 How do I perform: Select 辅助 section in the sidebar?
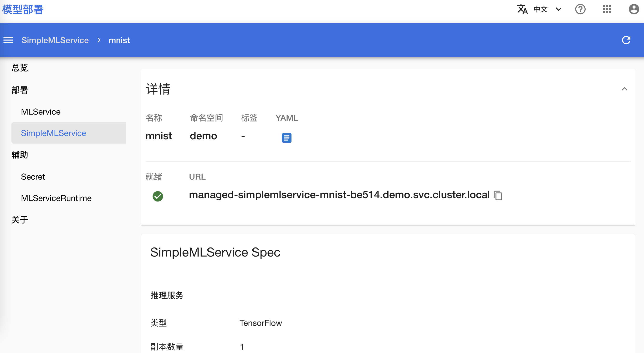click(20, 155)
